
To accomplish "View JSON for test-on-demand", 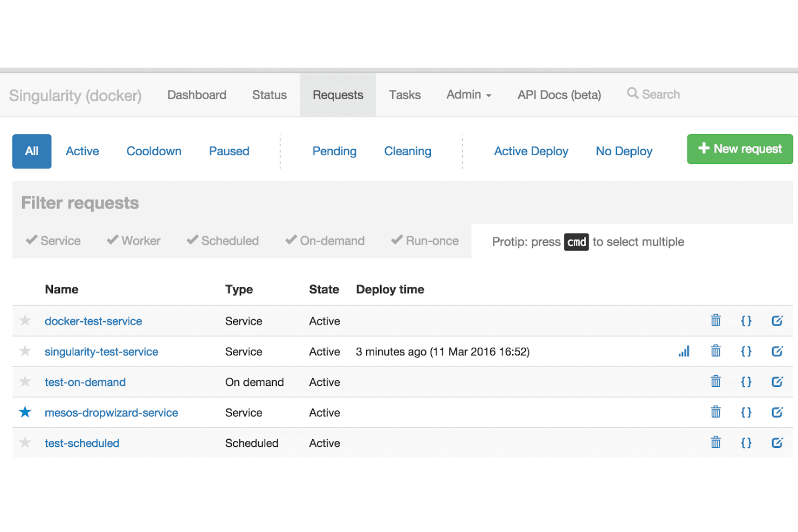I will [x=746, y=382].
